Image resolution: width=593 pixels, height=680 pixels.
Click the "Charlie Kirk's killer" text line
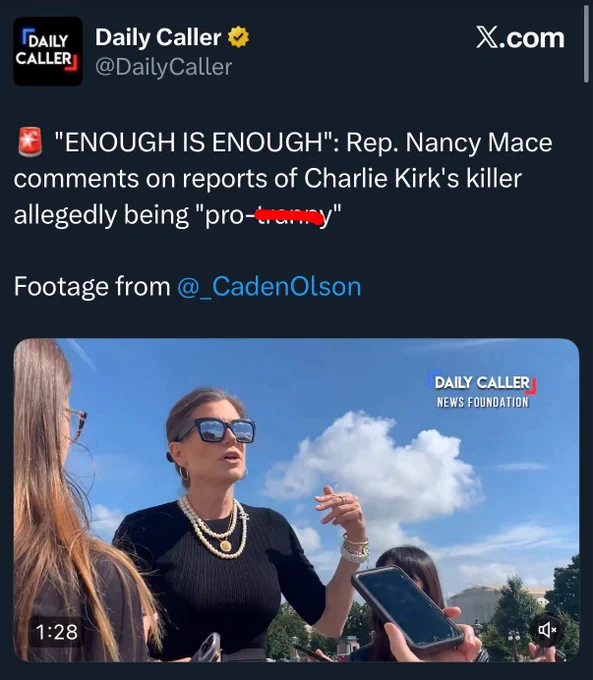[x=413, y=178]
